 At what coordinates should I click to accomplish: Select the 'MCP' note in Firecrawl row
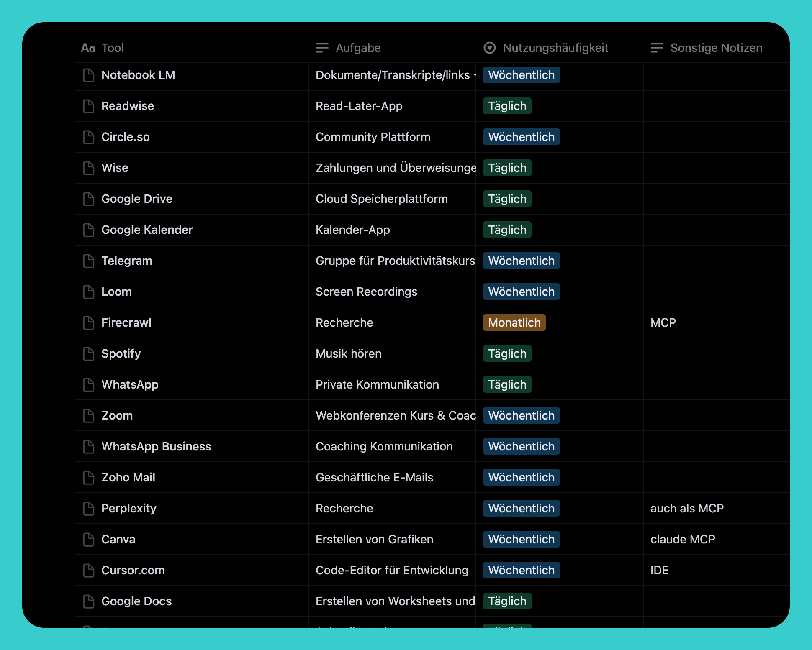coord(717,323)
